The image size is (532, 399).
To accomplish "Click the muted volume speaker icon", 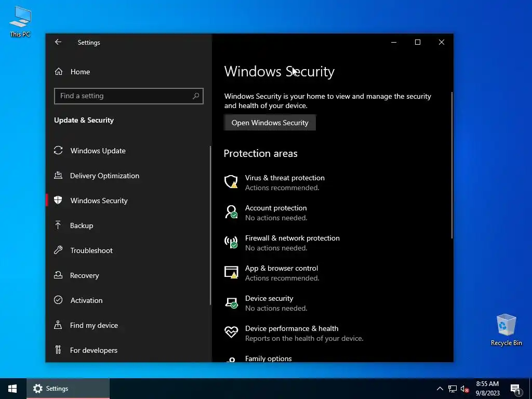I will point(464,389).
